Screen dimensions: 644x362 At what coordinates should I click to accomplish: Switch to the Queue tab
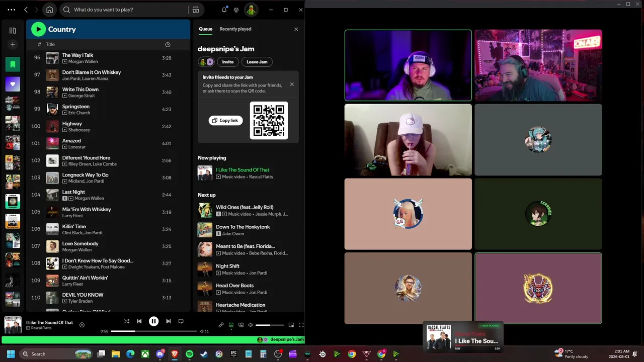[x=205, y=29]
